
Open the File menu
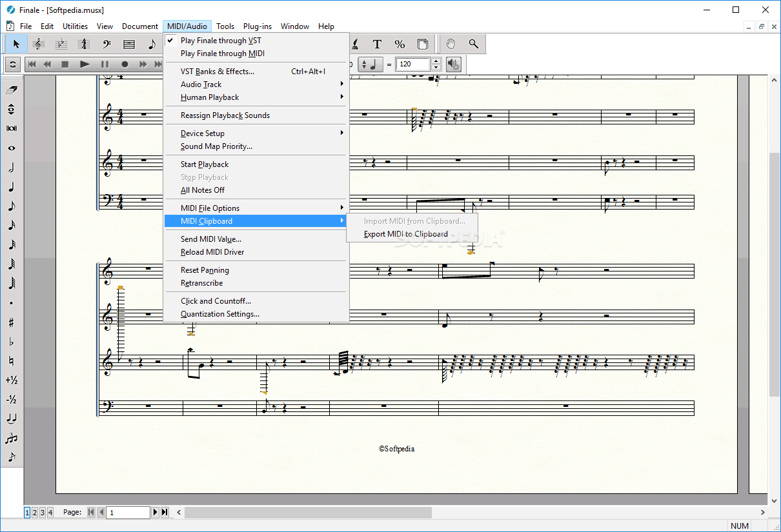(26, 26)
